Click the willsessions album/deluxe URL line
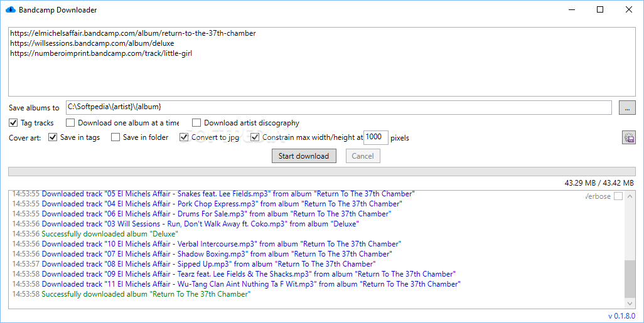Screen dimensions: 644x323 [x=92, y=43]
